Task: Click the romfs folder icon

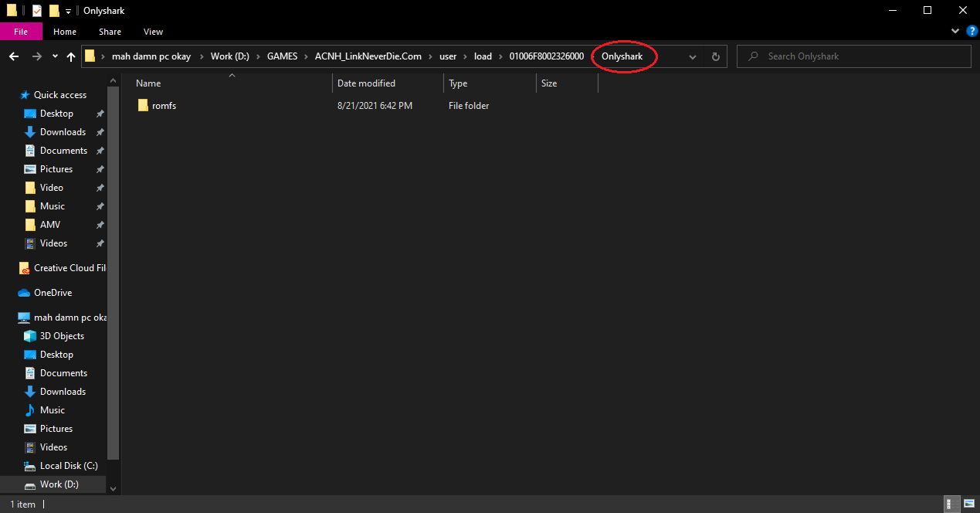Action: [143, 106]
